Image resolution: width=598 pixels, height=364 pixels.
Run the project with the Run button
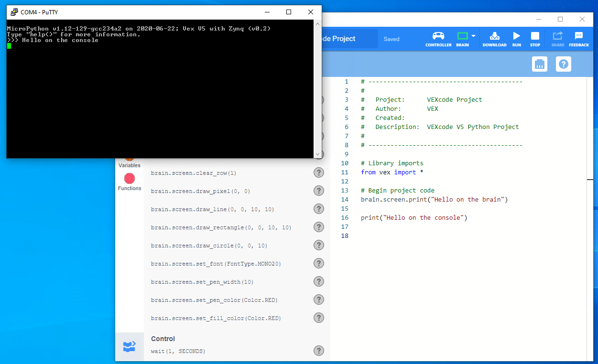(x=516, y=39)
